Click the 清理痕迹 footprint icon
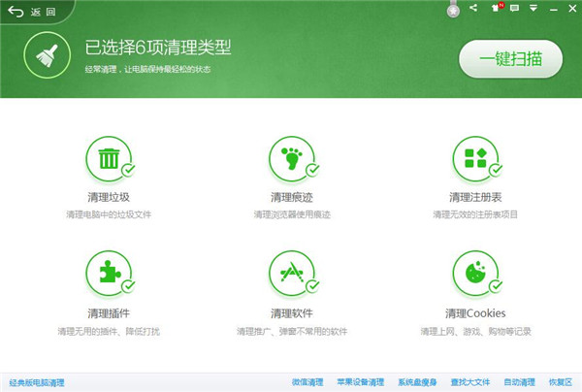Viewport: 582px width, 392px height. point(289,157)
